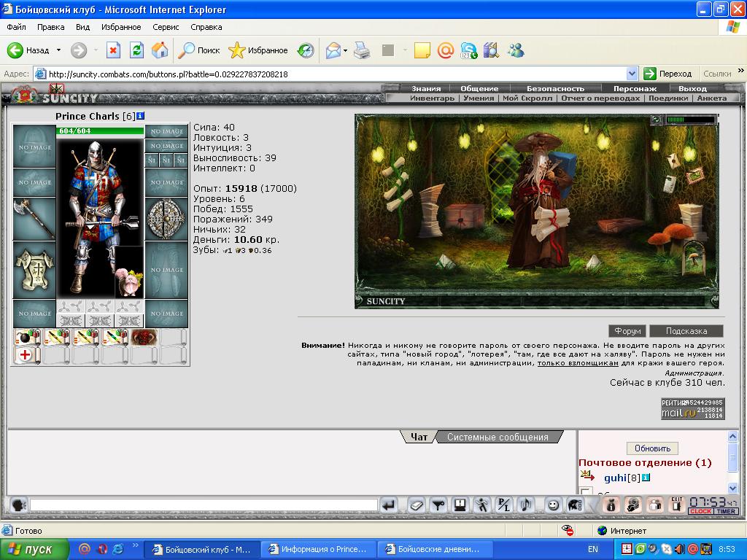Click the green 604/604 health bar
Screen dimensions: 747x560
click(100, 131)
